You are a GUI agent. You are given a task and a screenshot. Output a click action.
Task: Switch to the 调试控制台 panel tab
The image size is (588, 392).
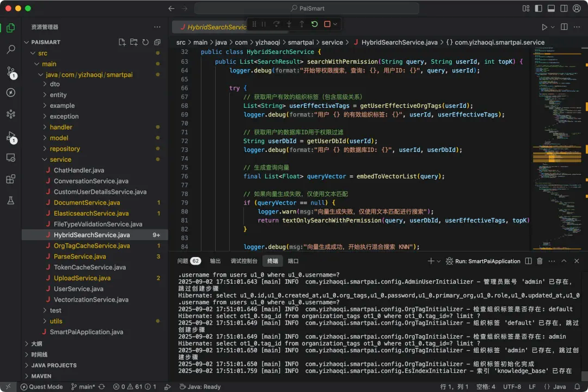[243, 261]
